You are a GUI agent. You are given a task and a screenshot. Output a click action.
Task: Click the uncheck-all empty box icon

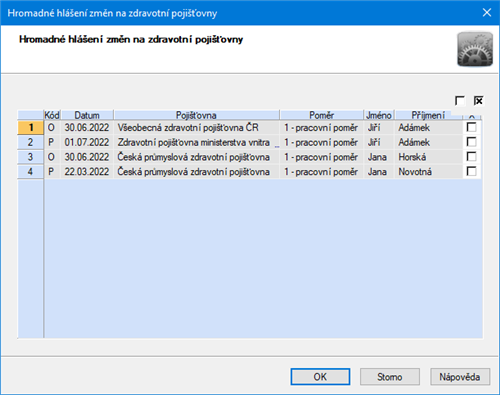460,101
